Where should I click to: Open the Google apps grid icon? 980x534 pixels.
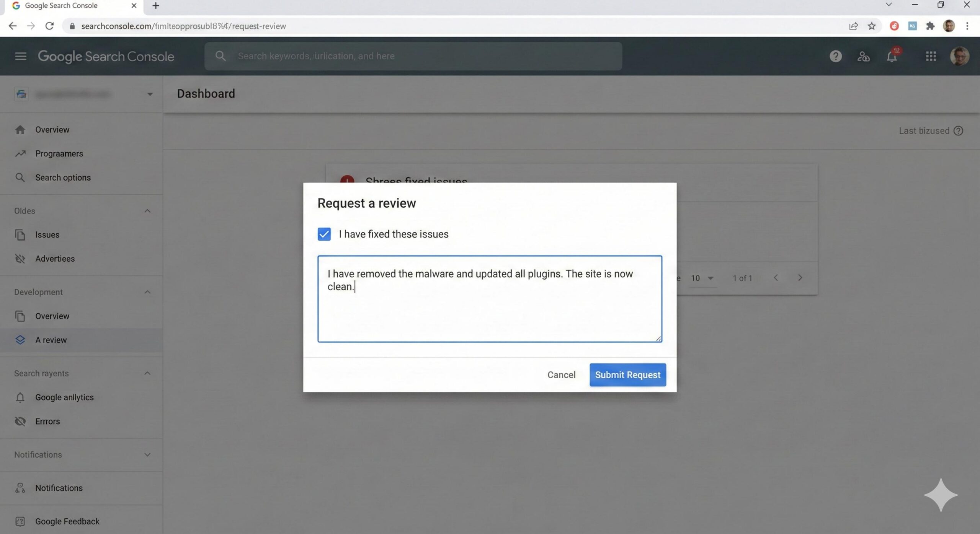point(931,56)
